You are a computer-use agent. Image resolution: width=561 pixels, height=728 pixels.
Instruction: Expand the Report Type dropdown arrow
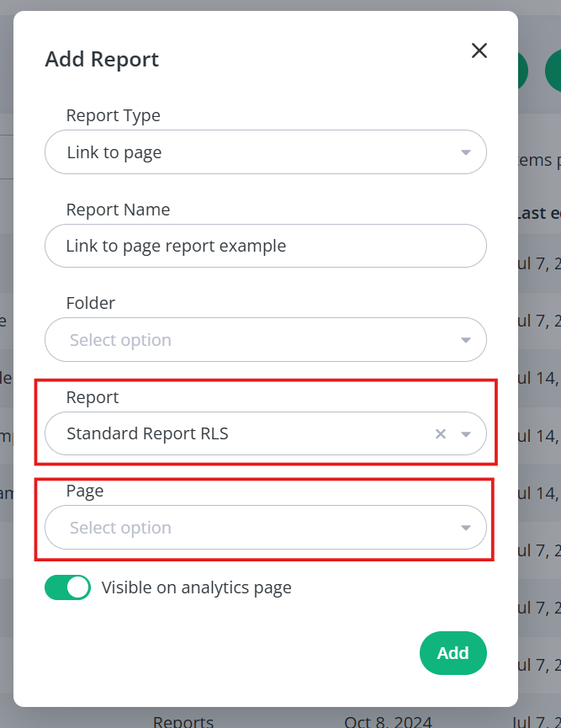click(465, 152)
